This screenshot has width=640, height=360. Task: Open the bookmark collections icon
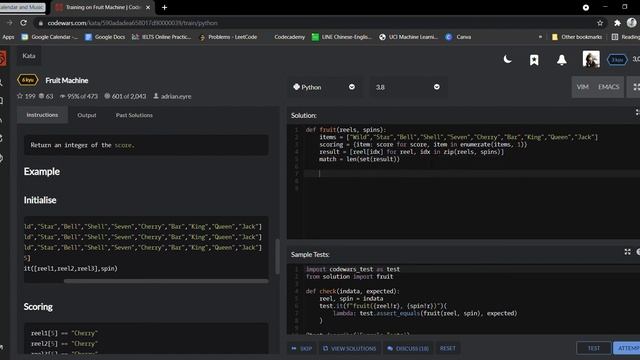tap(534, 60)
